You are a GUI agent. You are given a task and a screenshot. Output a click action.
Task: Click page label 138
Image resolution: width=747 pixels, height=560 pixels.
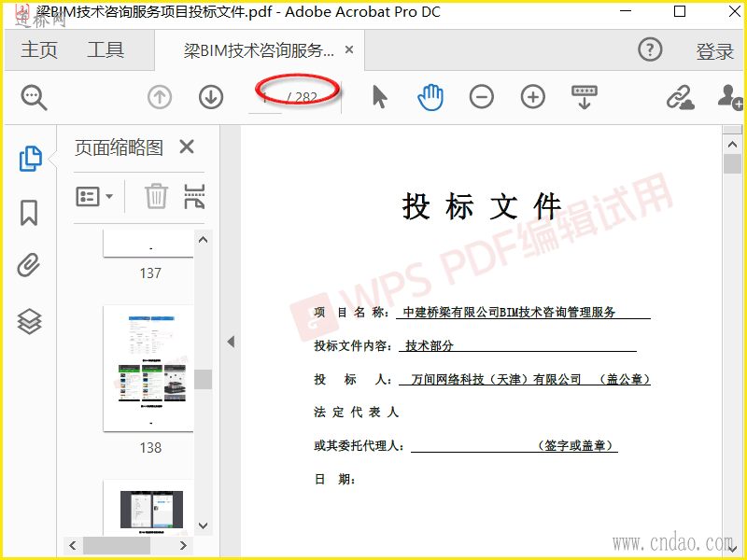150,448
